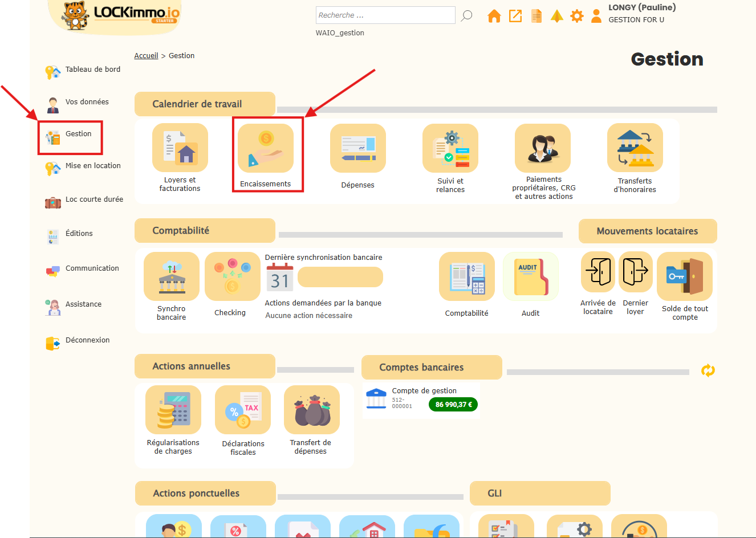Click the home icon in top toolbar
The height and width of the screenshot is (538, 756).
click(494, 16)
